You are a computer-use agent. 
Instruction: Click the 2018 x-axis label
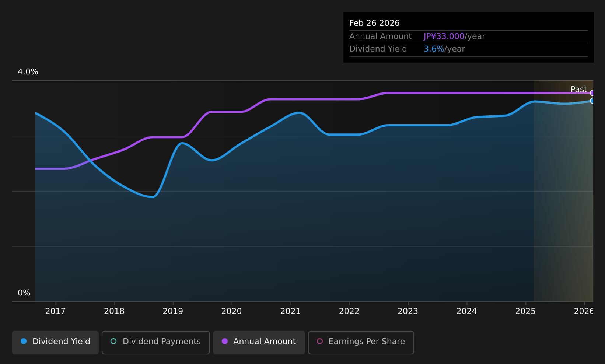pos(114,311)
